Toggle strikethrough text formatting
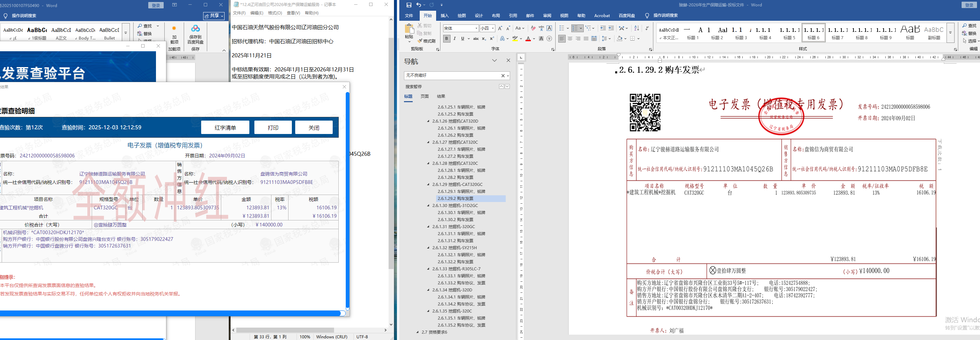Screen dimensions: 980x340 476,39
